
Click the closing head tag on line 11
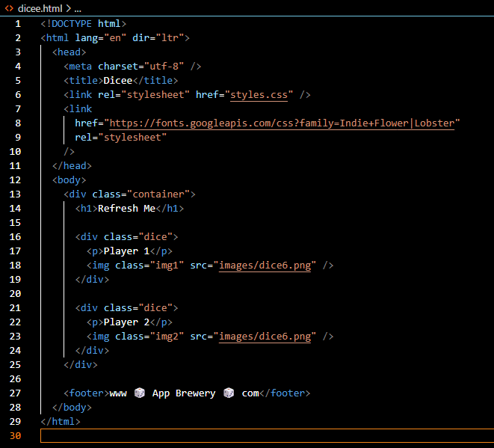[72, 166]
